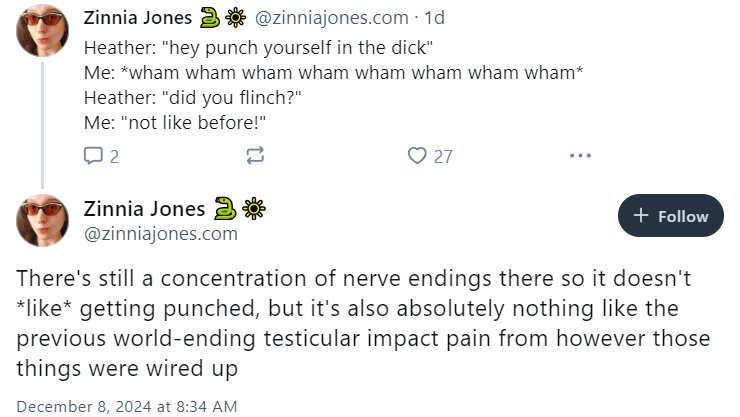Click the 27 likes count

pyautogui.click(x=443, y=156)
